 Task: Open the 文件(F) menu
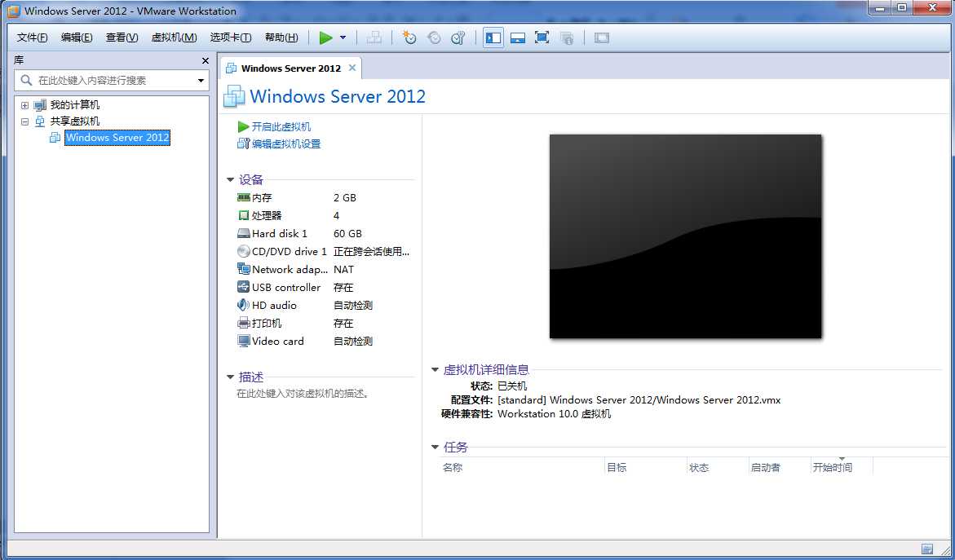33,37
